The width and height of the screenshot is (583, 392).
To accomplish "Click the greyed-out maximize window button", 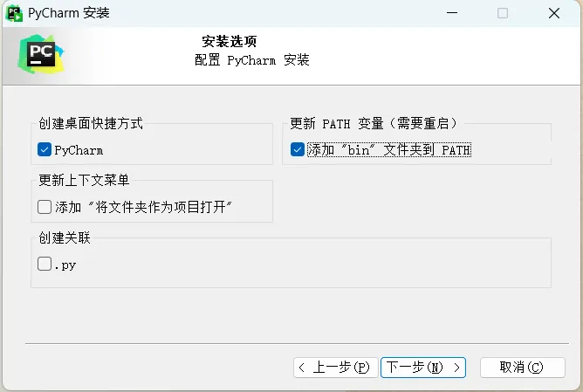I will pos(503,13).
